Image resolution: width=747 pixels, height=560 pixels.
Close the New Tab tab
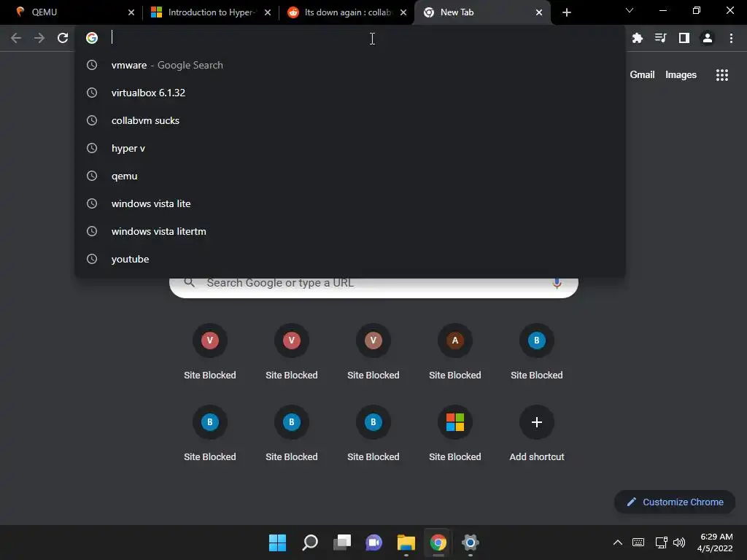pos(539,12)
